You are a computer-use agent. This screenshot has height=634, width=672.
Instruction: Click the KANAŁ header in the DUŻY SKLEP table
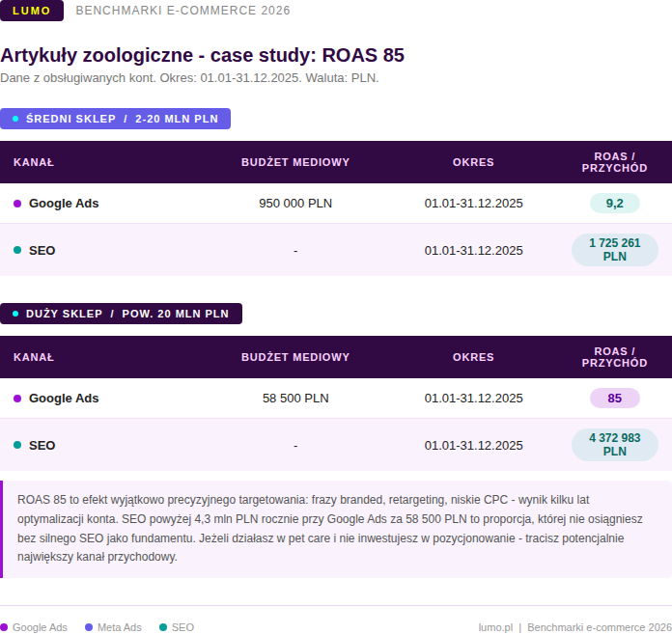coord(34,357)
